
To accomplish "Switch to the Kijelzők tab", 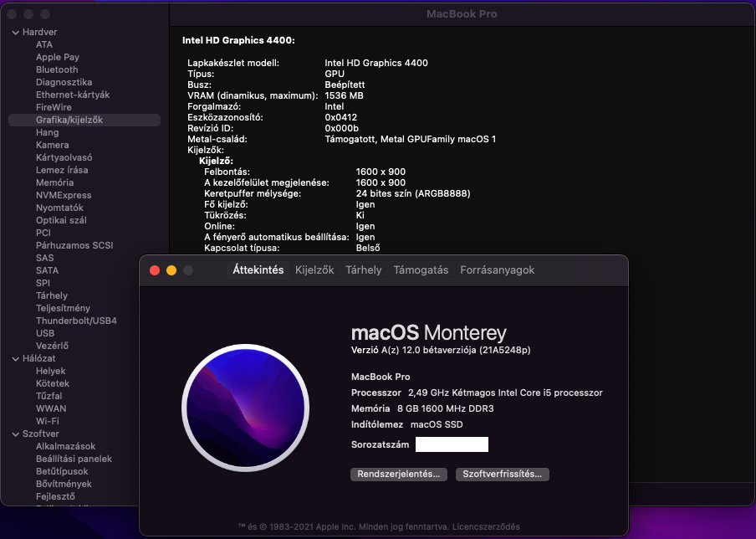I will [314, 270].
